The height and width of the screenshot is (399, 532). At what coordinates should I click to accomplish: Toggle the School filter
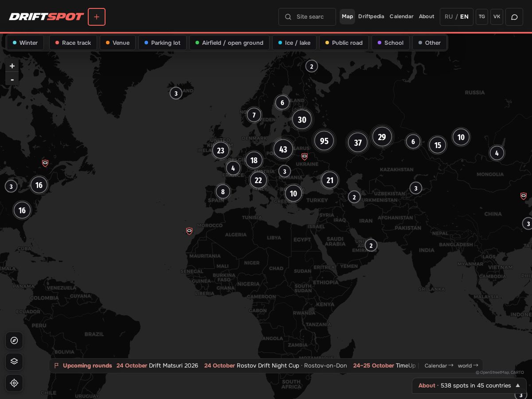391,43
